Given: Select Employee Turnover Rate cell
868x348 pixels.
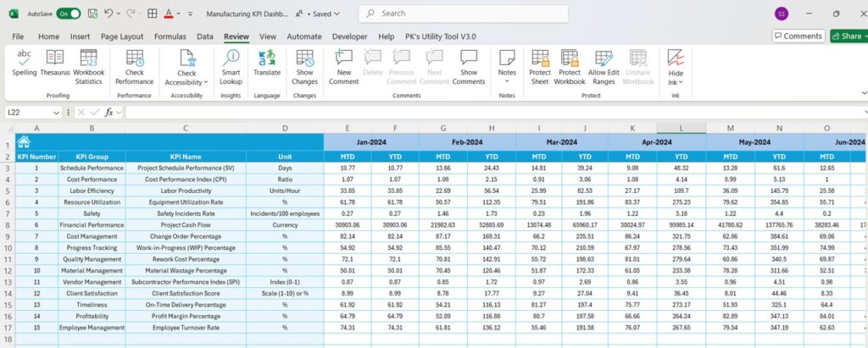Looking at the screenshot, I should pos(186,328).
